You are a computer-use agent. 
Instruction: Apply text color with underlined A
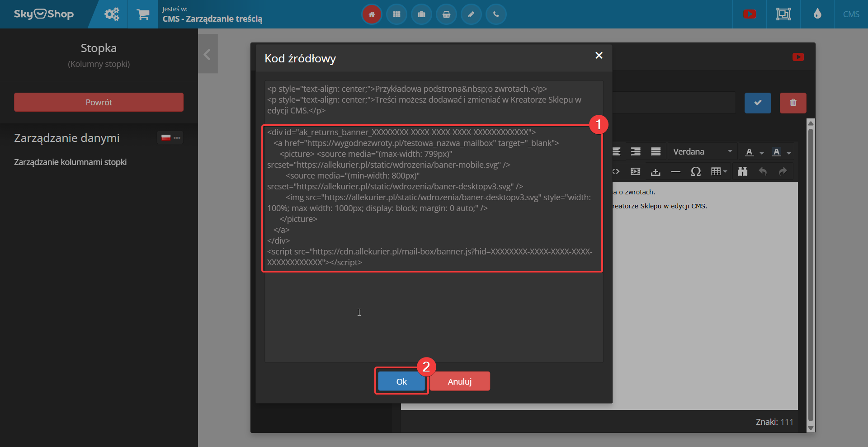tap(749, 152)
